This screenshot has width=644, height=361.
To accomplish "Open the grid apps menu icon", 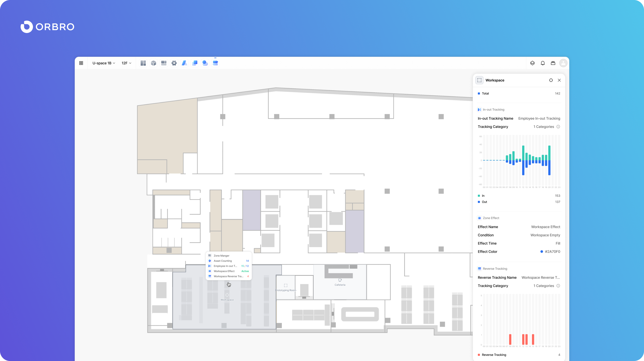I will pyautogui.click(x=81, y=63).
